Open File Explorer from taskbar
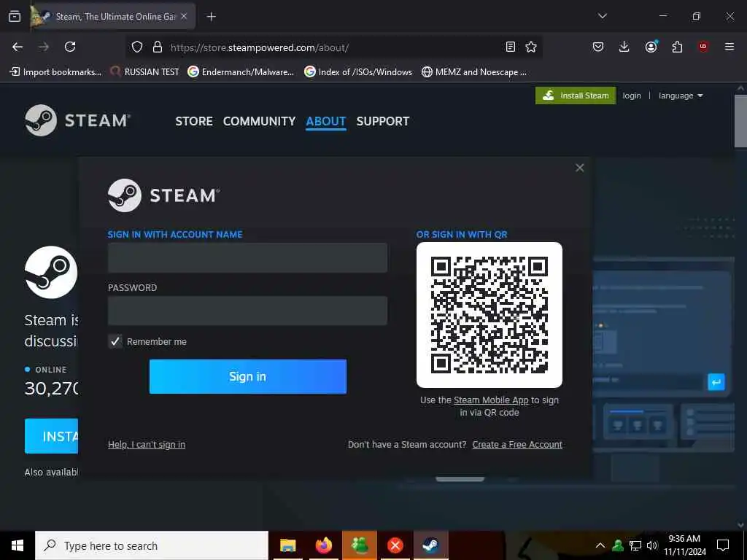This screenshot has width=747, height=560. [x=287, y=545]
